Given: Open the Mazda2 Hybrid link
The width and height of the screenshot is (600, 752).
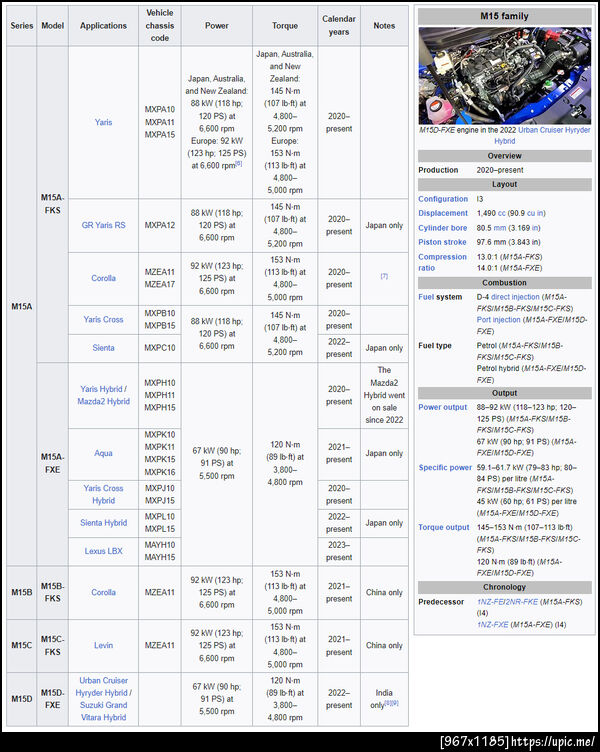Looking at the screenshot, I should 103,401.
